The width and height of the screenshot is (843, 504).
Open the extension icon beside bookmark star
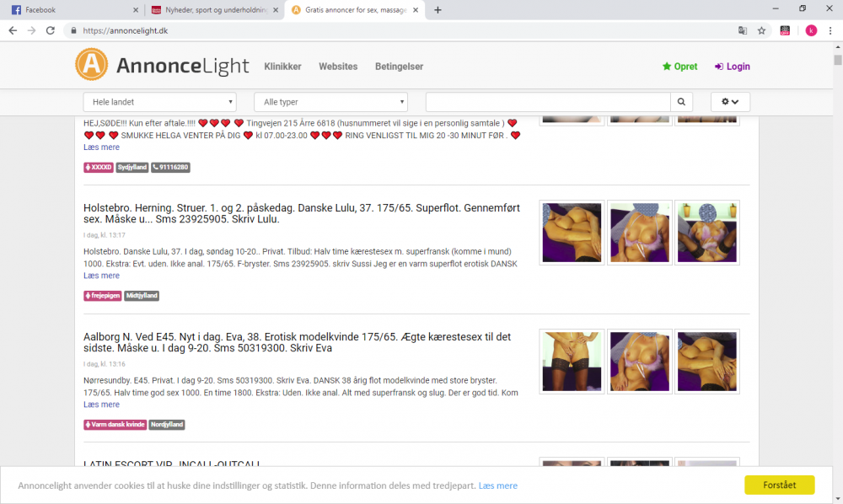[785, 30]
